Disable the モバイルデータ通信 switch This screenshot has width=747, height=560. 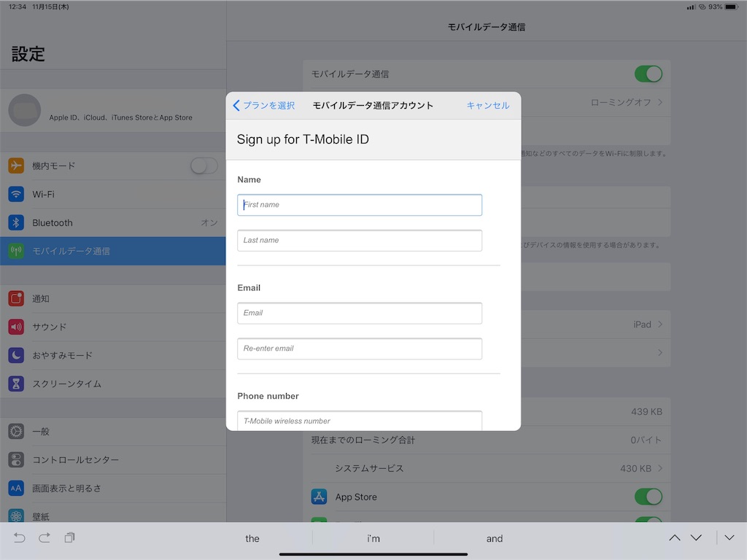click(649, 74)
